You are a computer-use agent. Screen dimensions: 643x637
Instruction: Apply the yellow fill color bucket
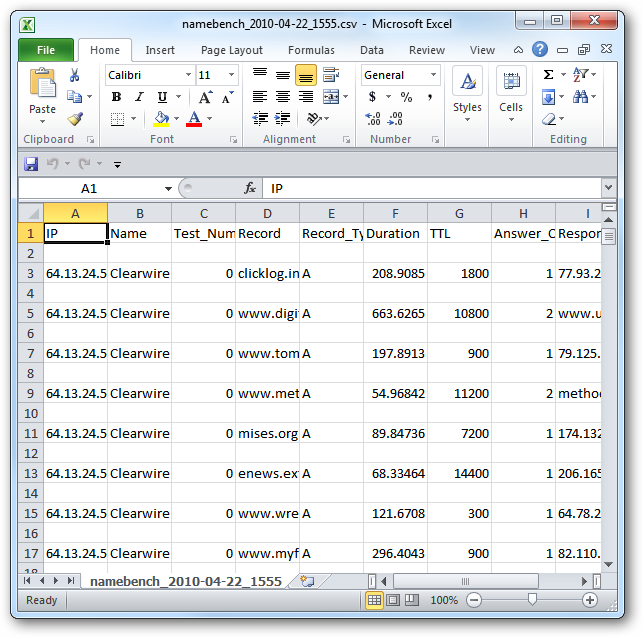point(161,119)
